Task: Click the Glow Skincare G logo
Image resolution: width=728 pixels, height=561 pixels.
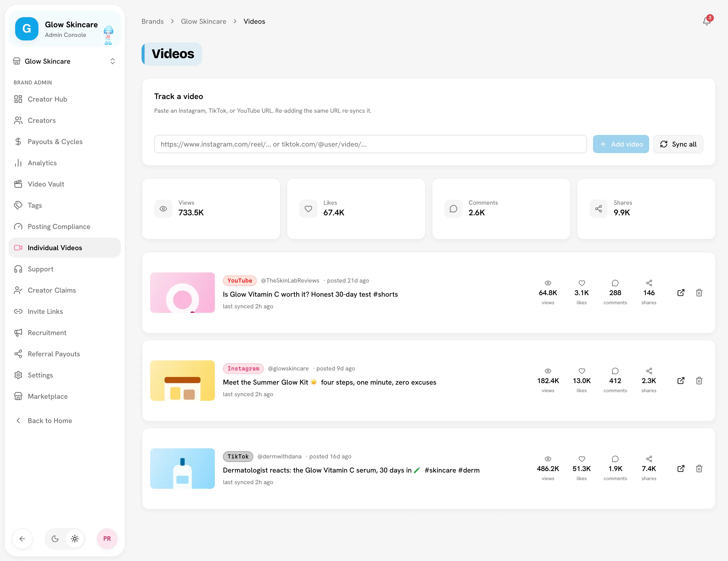Action: pyautogui.click(x=27, y=29)
